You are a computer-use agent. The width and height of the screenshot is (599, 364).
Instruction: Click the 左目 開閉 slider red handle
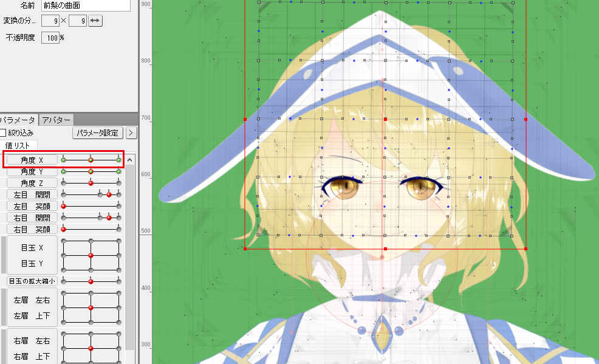109,195
